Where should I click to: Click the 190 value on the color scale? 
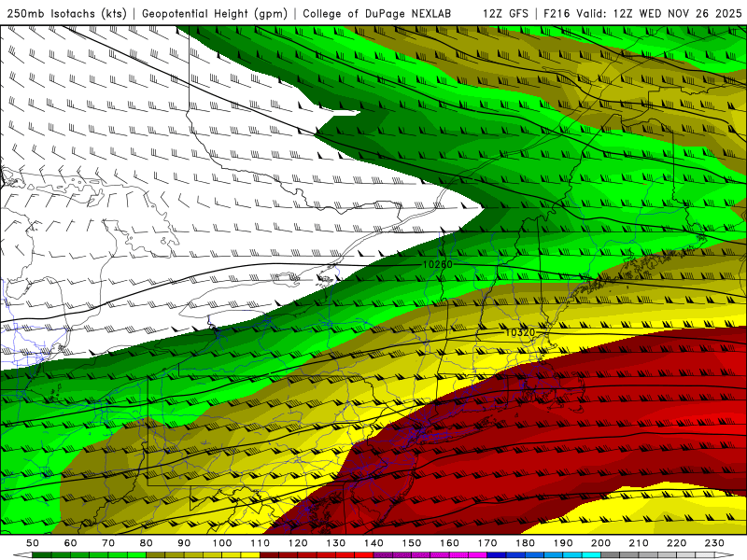pyautogui.click(x=563, y=543)
